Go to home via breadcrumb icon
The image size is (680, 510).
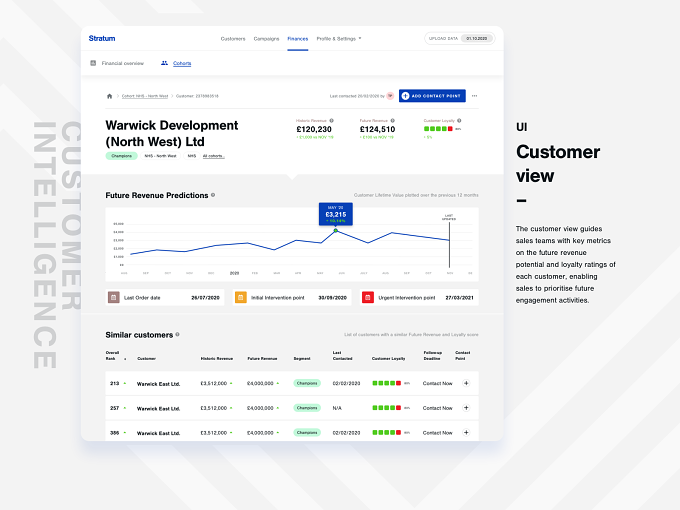109,96
